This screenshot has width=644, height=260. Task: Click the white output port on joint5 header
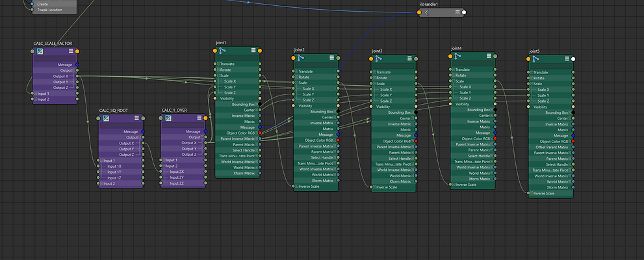pyautogui.click(x=573, y=59)
